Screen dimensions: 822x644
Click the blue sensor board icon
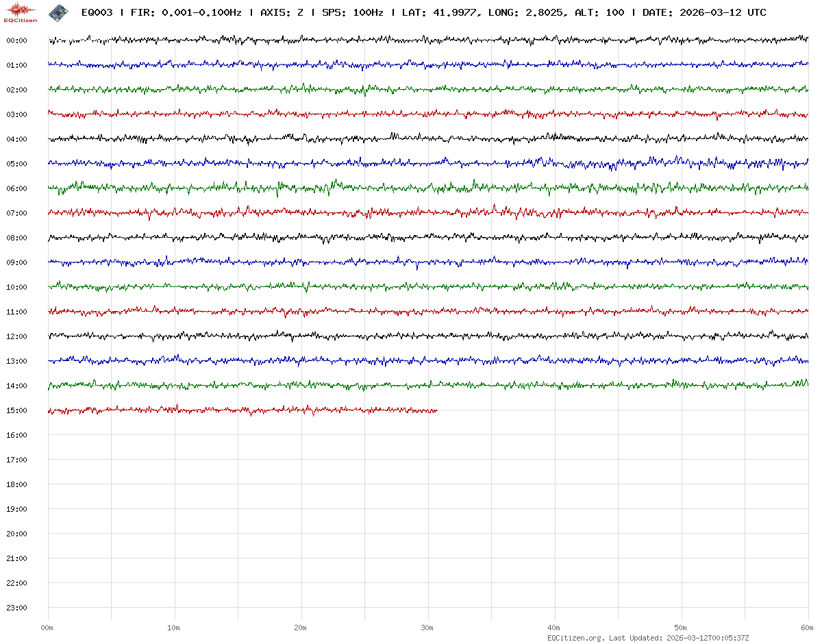58,12
